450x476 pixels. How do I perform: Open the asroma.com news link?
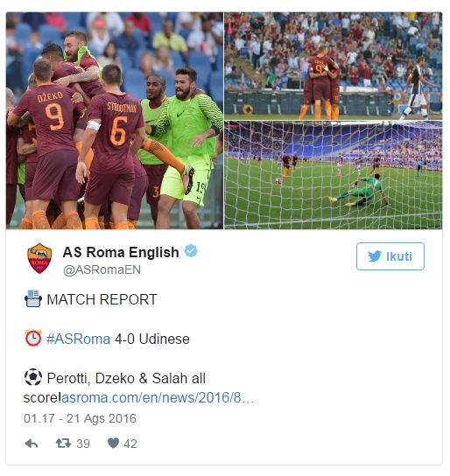click(x=158, y=397)
